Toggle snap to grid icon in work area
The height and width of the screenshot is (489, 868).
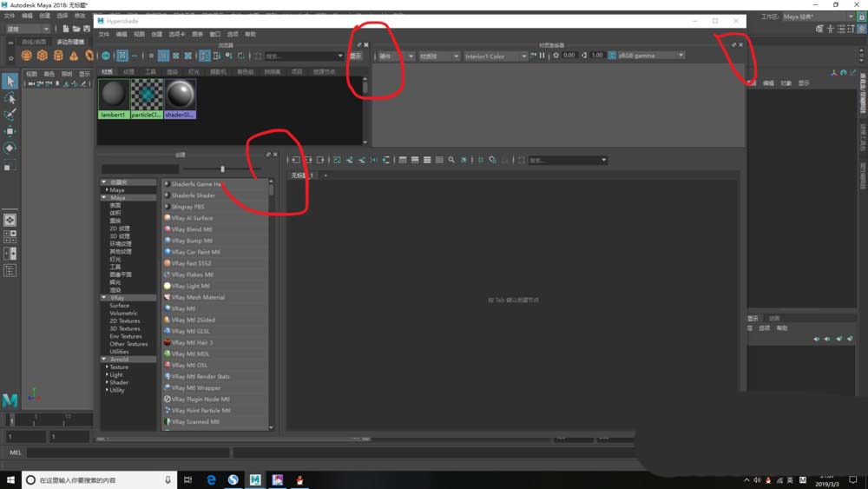492,160
